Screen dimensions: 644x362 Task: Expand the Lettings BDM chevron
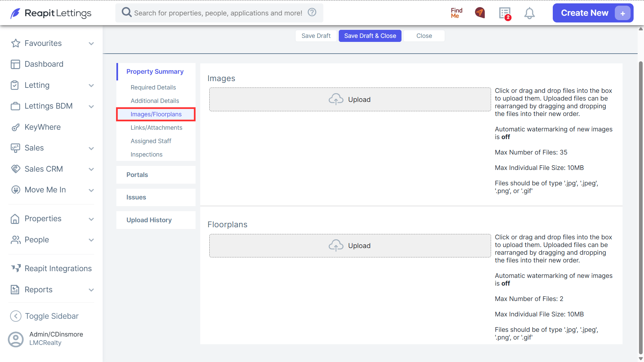point(91,107)
